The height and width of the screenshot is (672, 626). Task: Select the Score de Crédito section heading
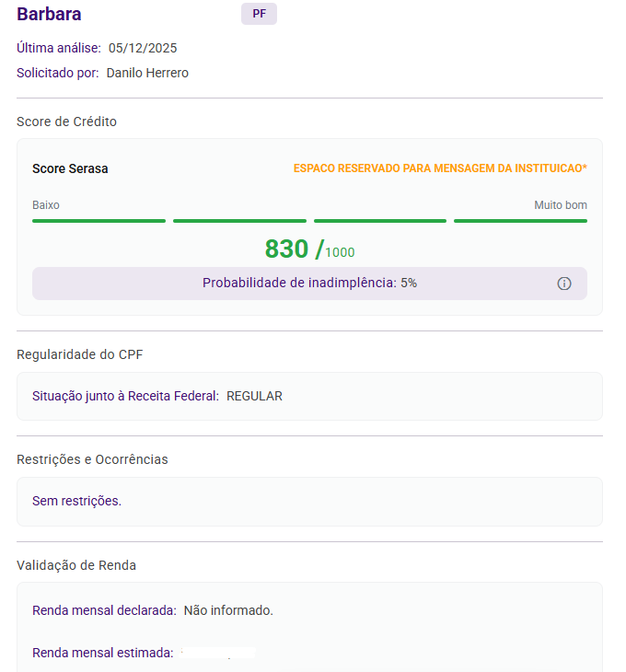point(66,122)
